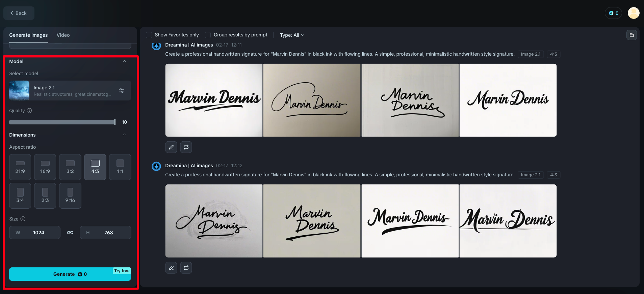Open the model settings sliders icon
The width and height of the screenshot is (644, 294).
pyautogui.click(x=122, y=91)
